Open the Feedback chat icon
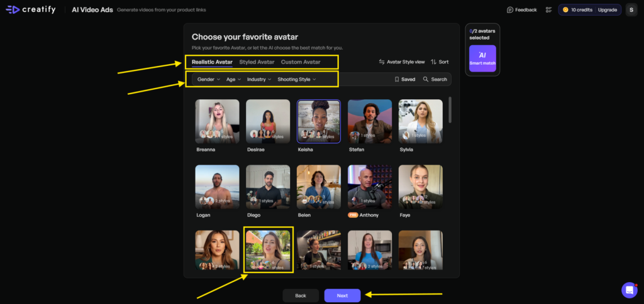 [x=510, y=10]
